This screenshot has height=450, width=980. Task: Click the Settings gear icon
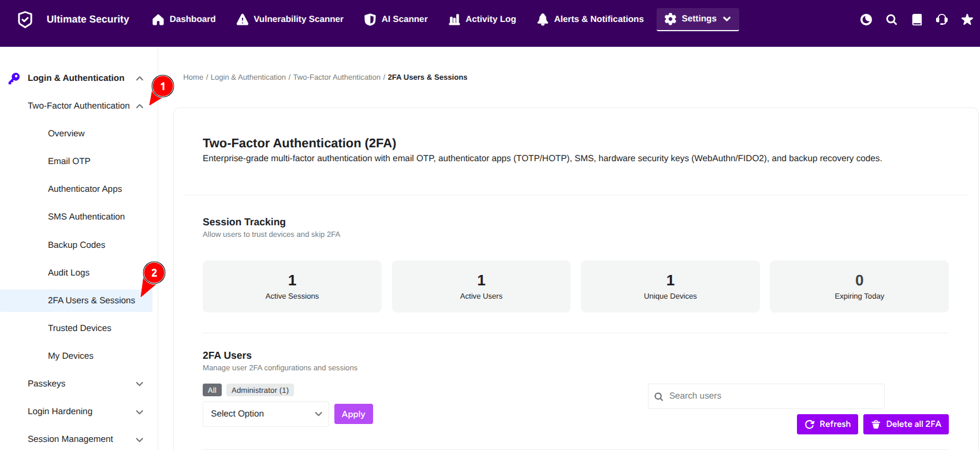pos(670,19)
